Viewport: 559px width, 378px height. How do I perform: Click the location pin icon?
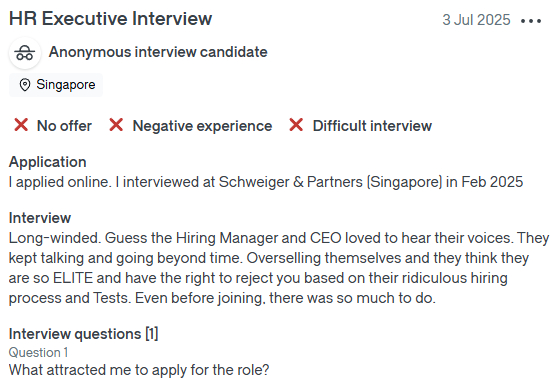click(x=25, y=85)
